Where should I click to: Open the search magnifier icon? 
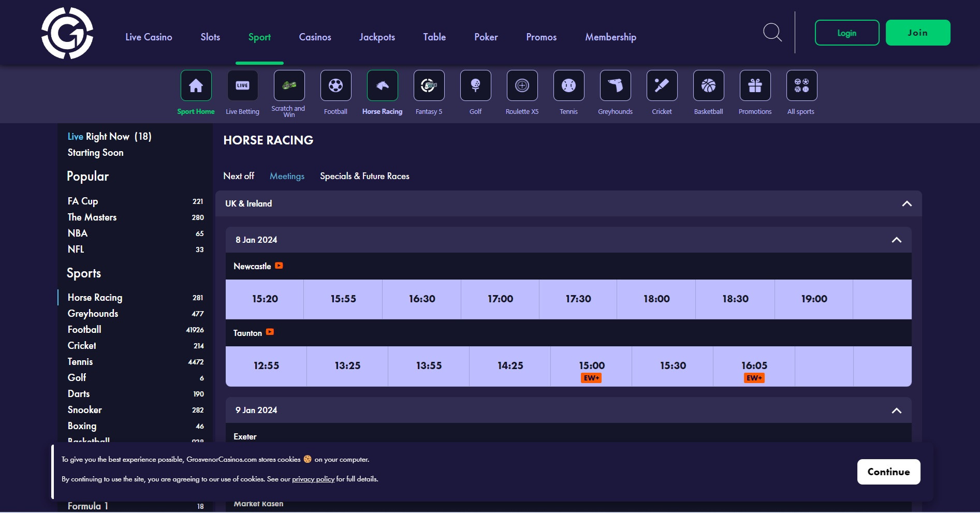pyautogui.click(x=772, y=32)
